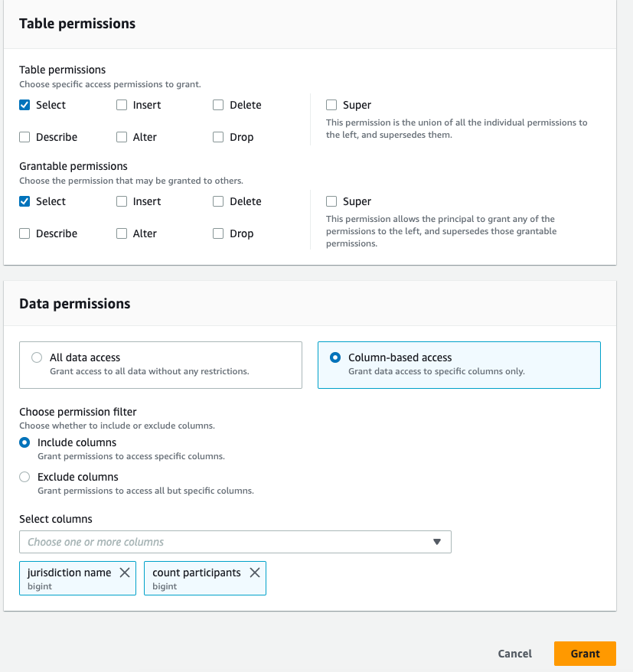
Task: Check Insert under Grantable permissions
Action: click(x=122, y=201)
